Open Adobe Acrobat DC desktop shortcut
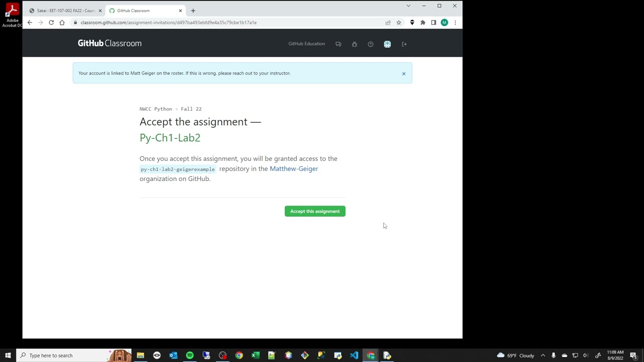Viewport: 644px width, 362px height. click(x=12, y=15)
